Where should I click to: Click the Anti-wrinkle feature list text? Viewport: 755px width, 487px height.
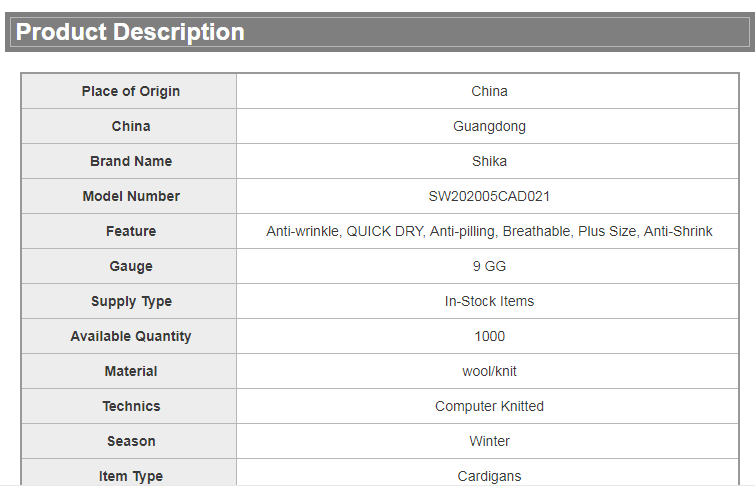pyautogui.click(x=489, y=231)
